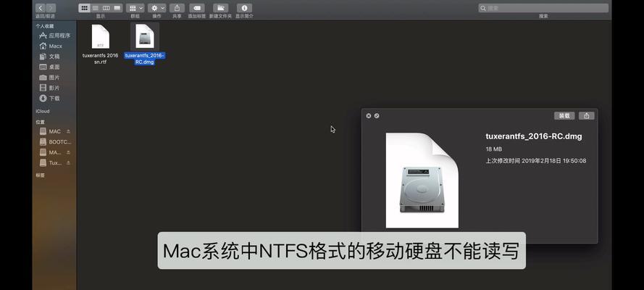Click the share button in Quick Look preview
The image size is (644, 290).
tap(587, 116)
